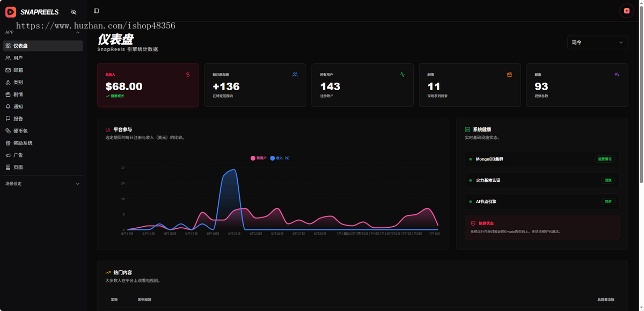Screen dimensions: 644x311
Task: Click the dollar icon on 总收入 card
Action: pos(188,75)
